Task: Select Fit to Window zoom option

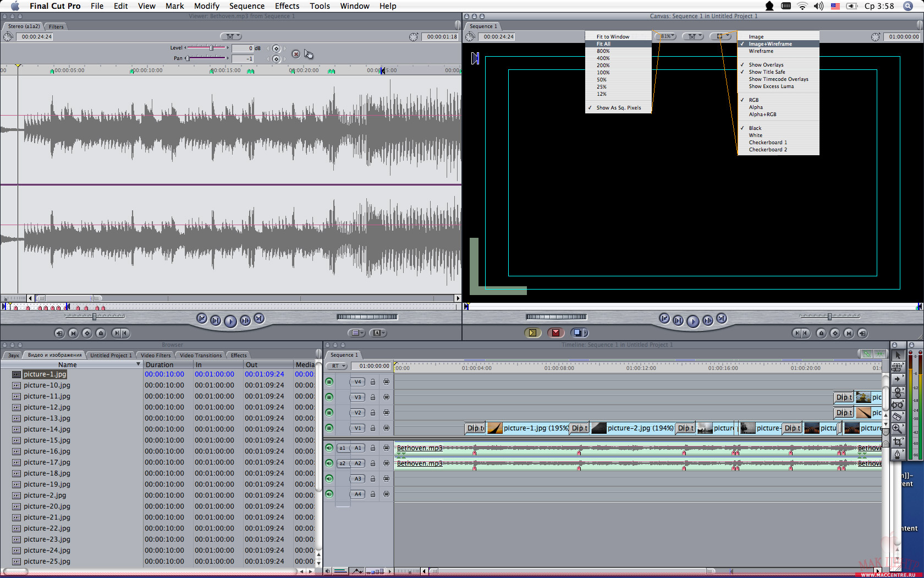Action: 613,36
